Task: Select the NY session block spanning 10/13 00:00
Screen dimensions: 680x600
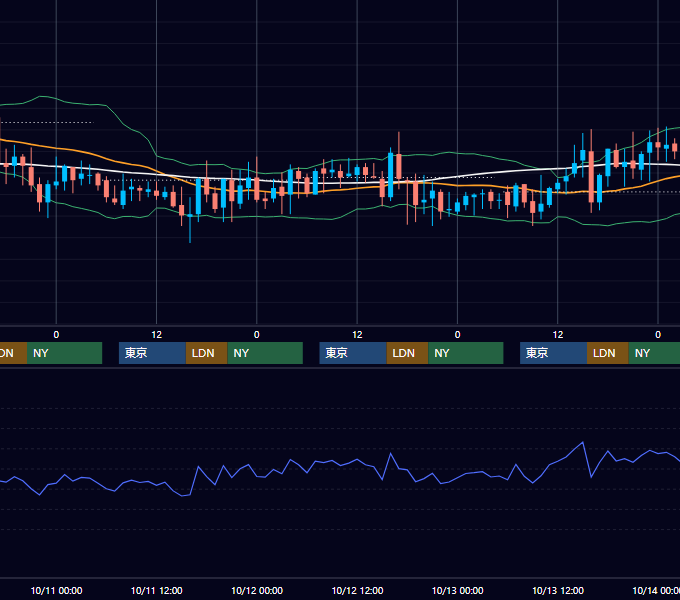Action: coord(466,353)
